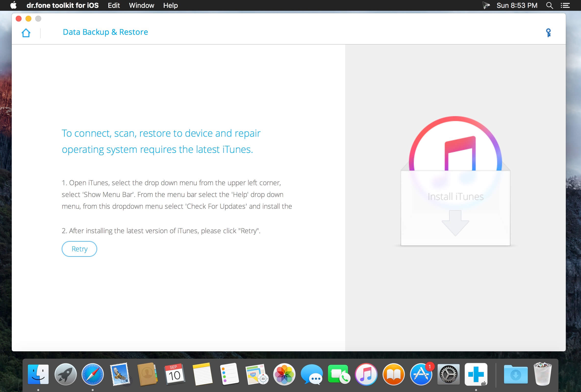
Task: Click step 2 After installing instruction text
Action: [161, 231]
